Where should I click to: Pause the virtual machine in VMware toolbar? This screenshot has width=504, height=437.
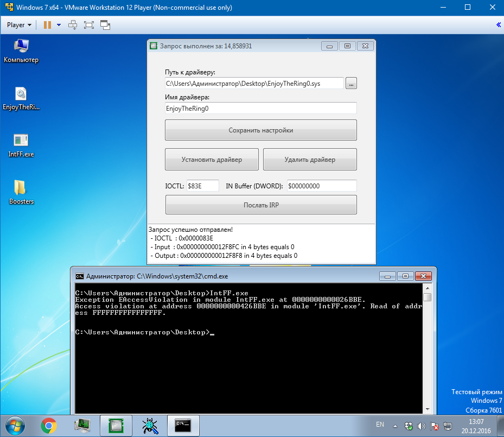tap(47, 25)
